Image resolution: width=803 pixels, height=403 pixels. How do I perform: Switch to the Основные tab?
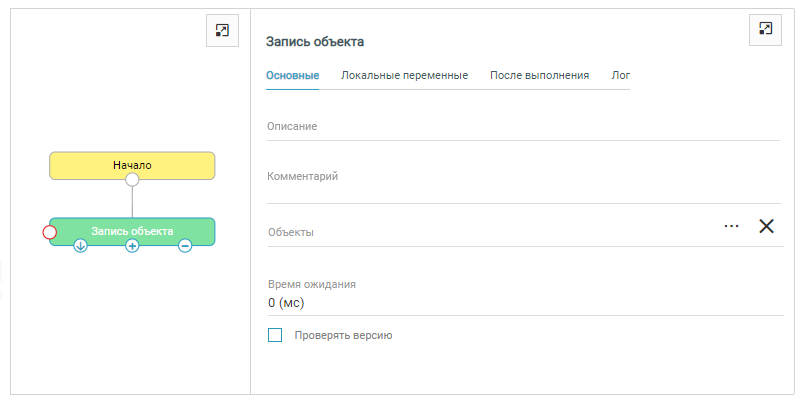[292, 75]
